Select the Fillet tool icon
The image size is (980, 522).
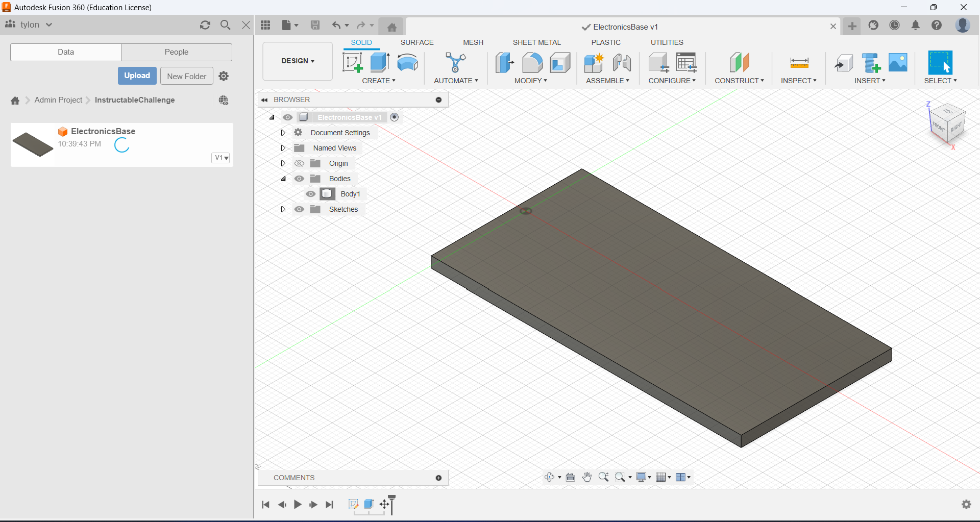(532, 63)
